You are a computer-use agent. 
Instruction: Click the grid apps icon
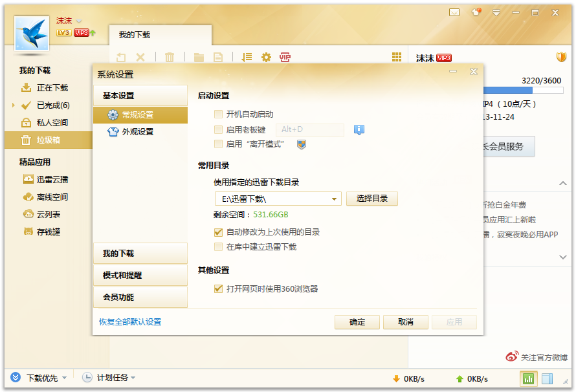tap(396, 57)
